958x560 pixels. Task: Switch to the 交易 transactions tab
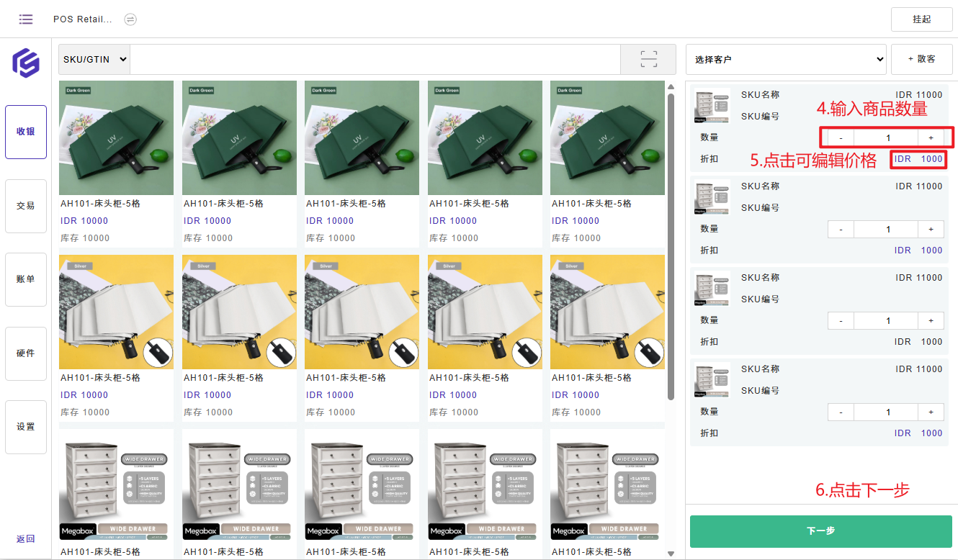(x=26, y=206)
